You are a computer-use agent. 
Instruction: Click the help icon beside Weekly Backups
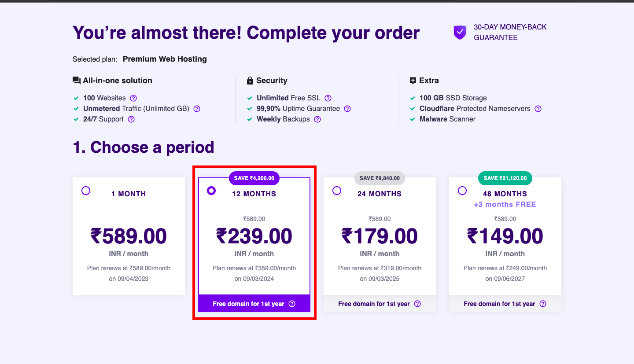point(317,119)
